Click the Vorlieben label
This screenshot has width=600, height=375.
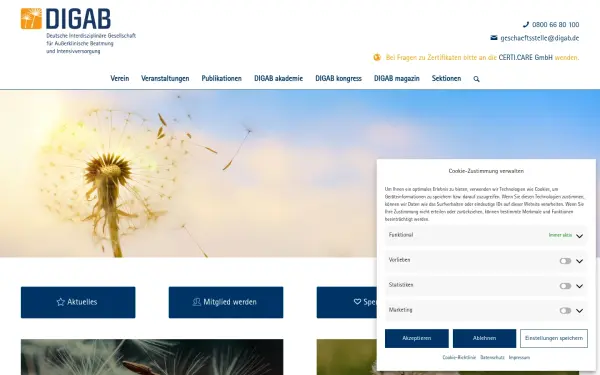pyautogui.click(x=399, y=260)
